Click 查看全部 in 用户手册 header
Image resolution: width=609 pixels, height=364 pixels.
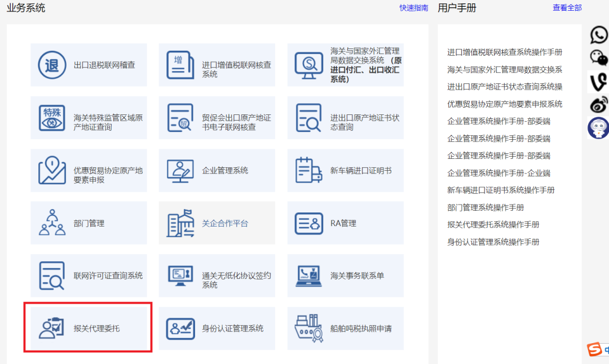pos(567,7)
